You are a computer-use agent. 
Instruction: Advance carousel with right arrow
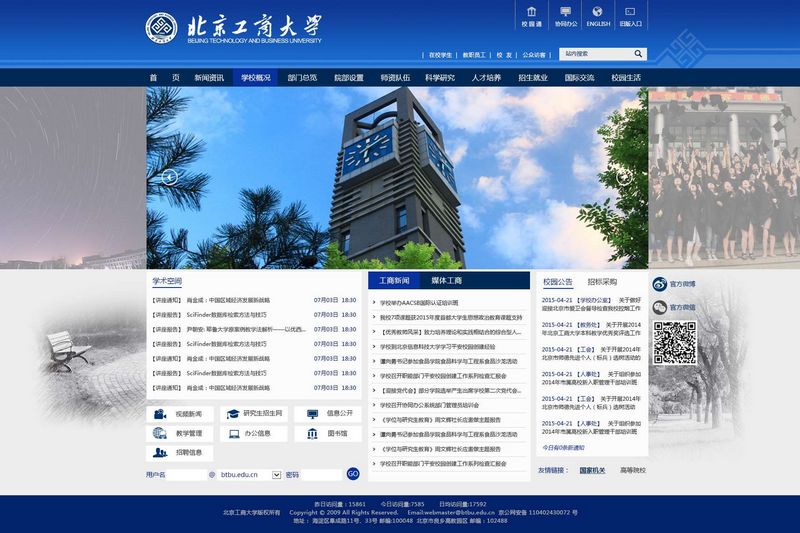point(624,177)
